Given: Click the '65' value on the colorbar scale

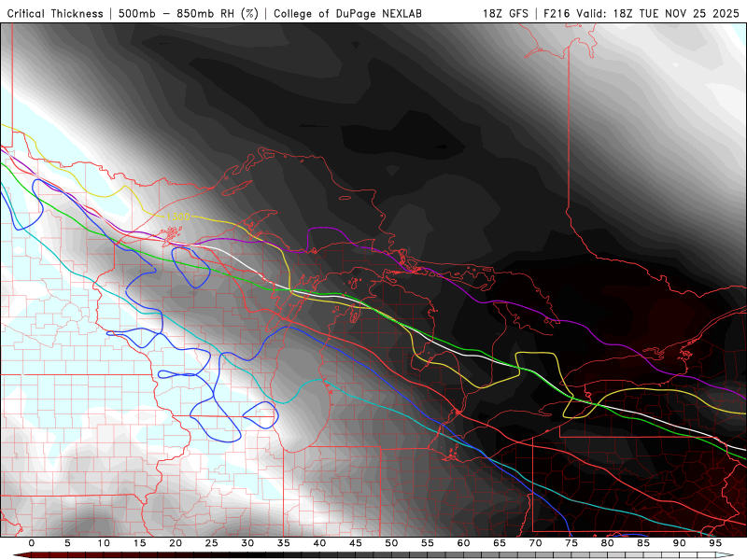Looking at the screenshot, I should point(500,543).
